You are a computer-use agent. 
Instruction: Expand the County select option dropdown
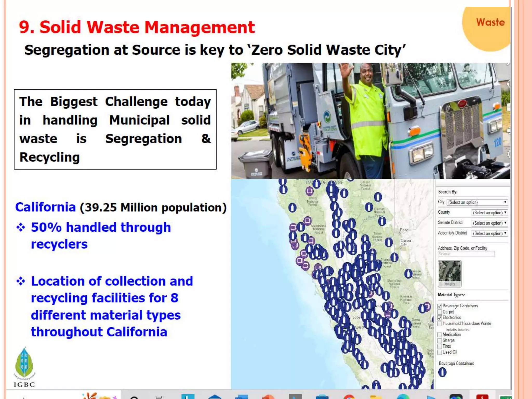pyautogui.click(x=489, y=213)
